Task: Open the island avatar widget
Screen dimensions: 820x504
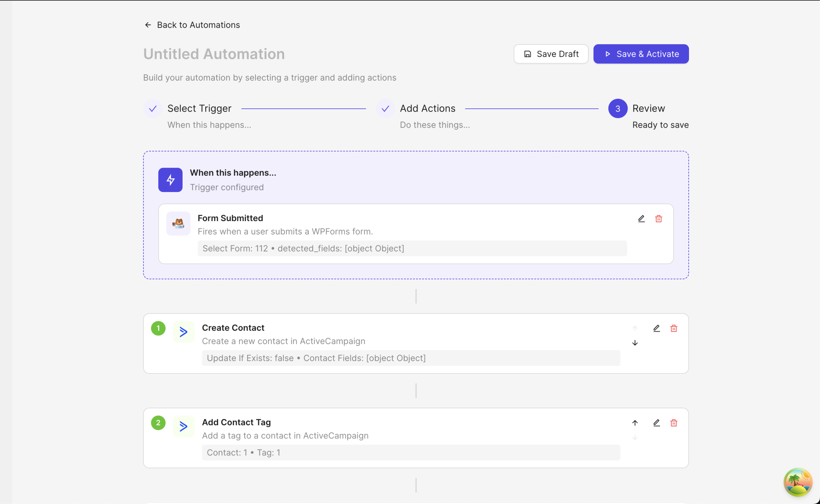Action: click(798, 482)
